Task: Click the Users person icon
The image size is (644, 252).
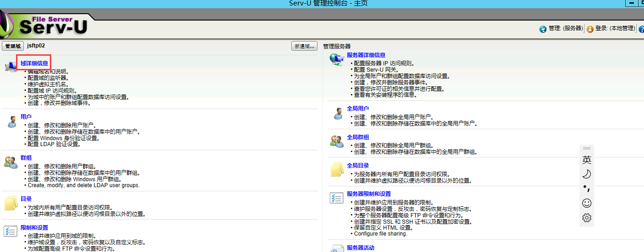Action: [x=11, y=122]
